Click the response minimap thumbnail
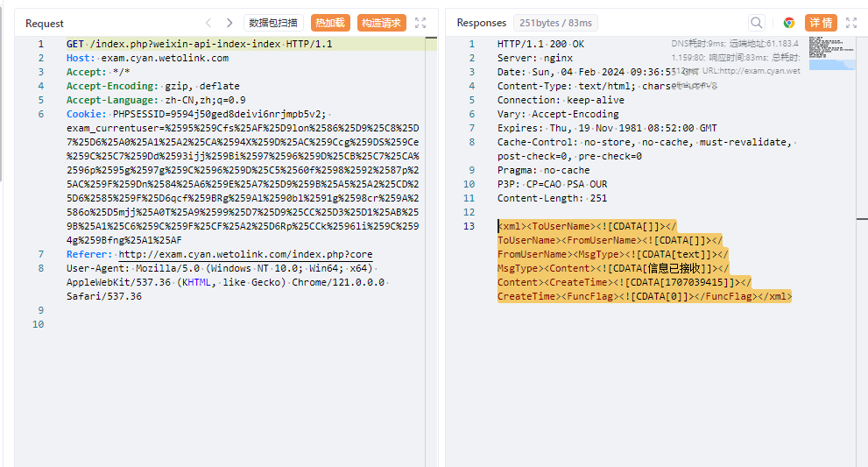 tap(832, 53)
